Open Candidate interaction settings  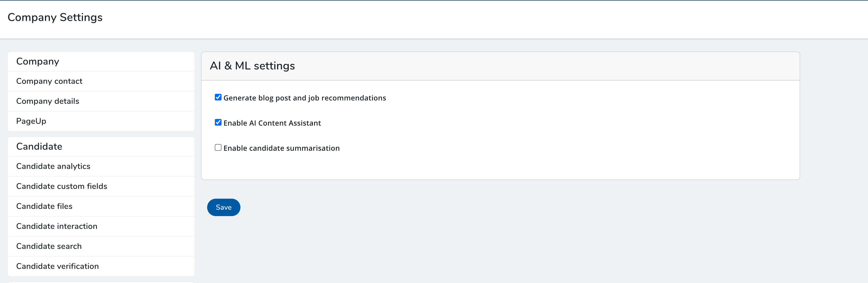coord(57,226)
